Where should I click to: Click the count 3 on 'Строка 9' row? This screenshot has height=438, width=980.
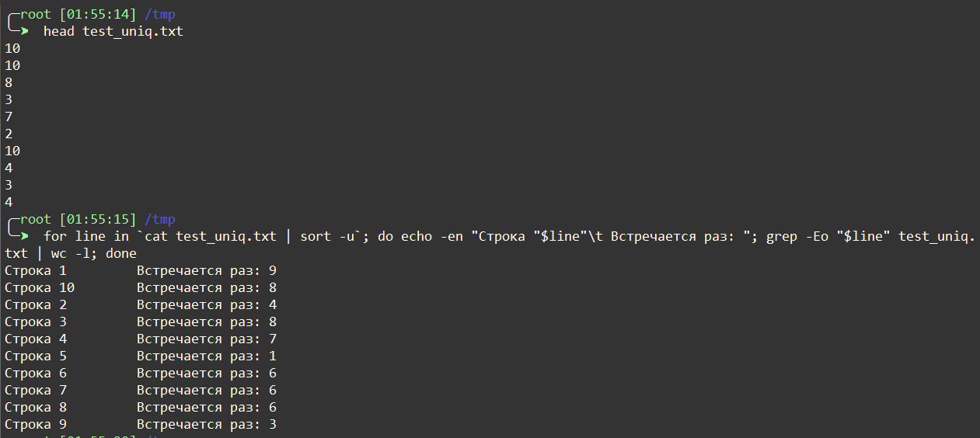tap(273, 424)
